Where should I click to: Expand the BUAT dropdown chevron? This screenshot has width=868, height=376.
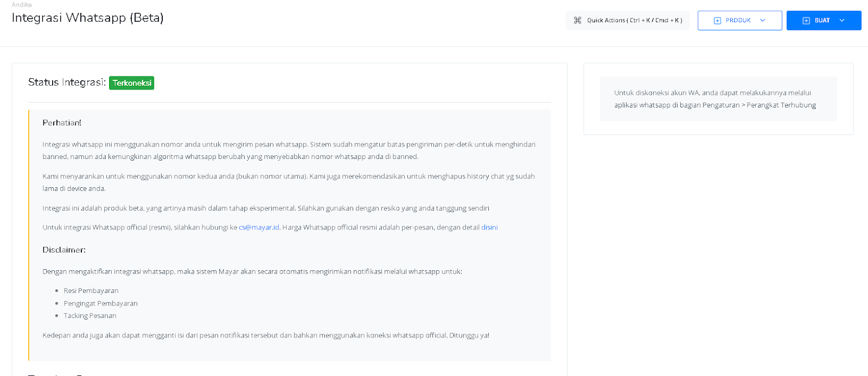842,20
